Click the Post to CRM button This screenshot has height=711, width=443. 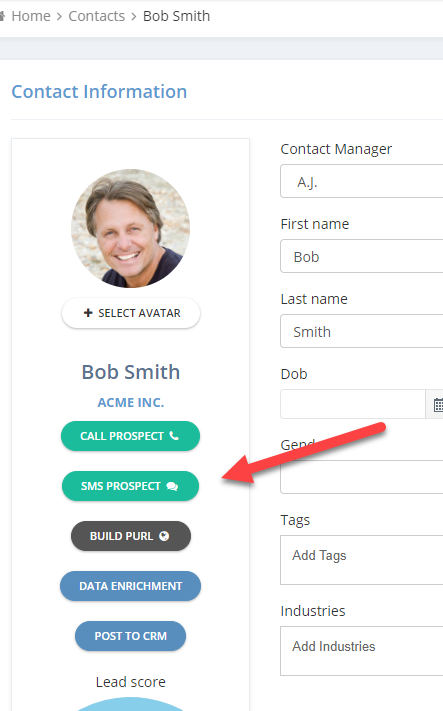[x=131, y=636]
